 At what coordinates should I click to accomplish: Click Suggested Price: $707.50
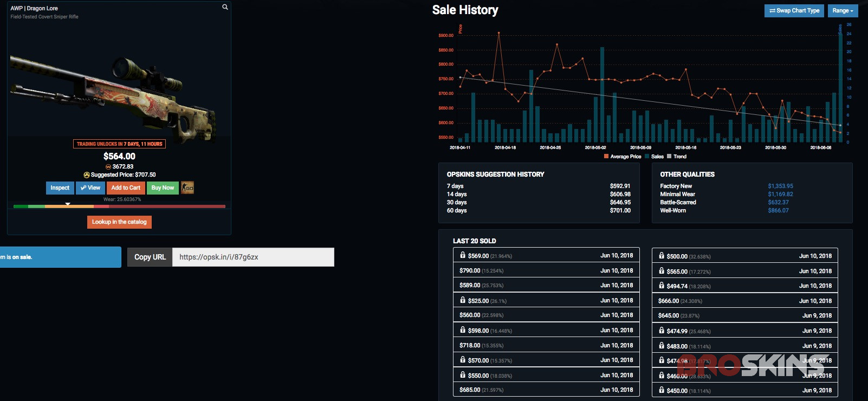(123, 174)
